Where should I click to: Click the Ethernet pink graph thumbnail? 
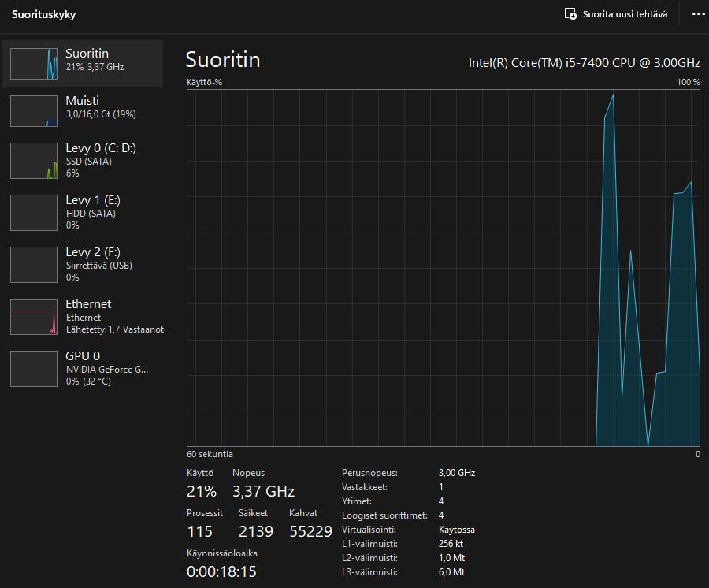pos(34,317)
